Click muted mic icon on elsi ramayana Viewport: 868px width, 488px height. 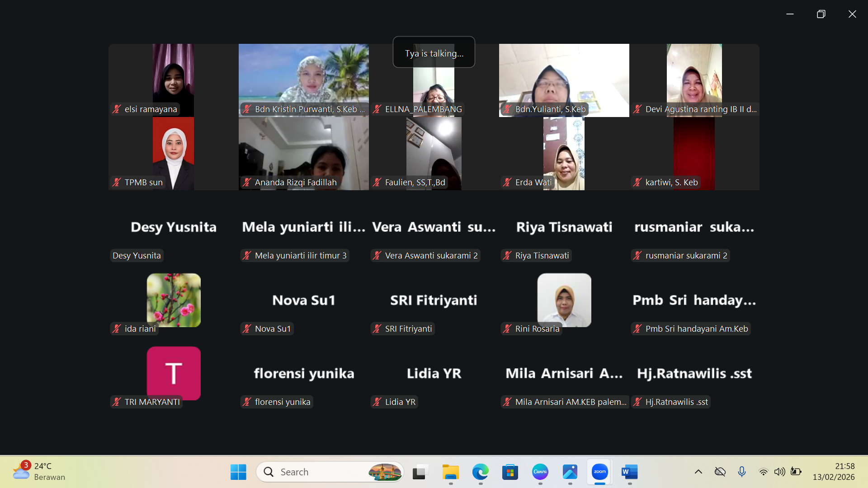click(x=117, y=109)
